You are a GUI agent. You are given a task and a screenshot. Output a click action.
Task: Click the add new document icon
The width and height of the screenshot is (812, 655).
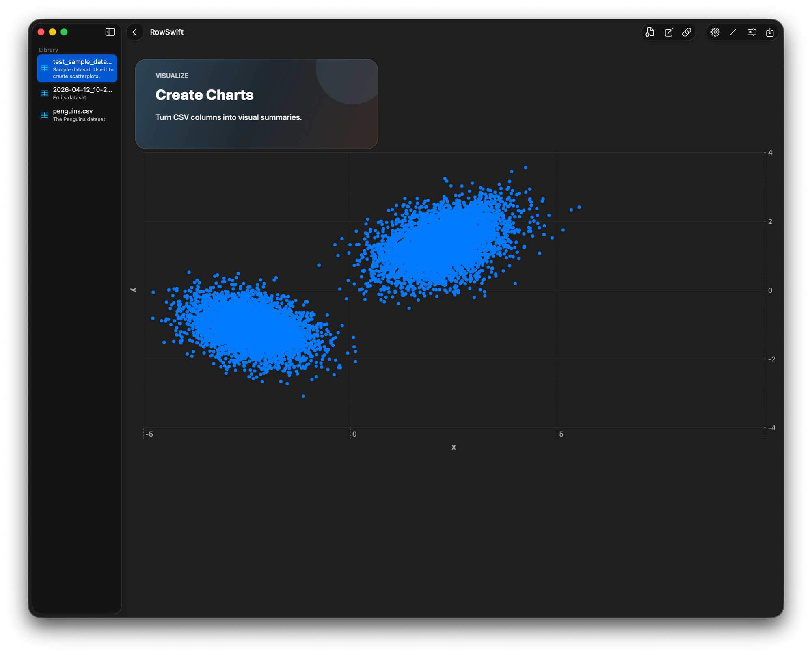point(650,32)
